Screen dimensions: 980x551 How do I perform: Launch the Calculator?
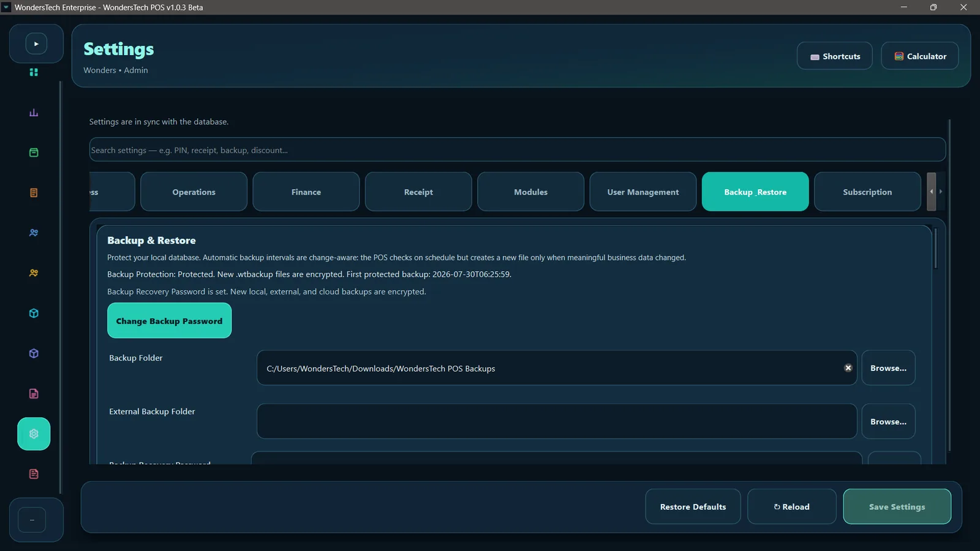[920, 56]
